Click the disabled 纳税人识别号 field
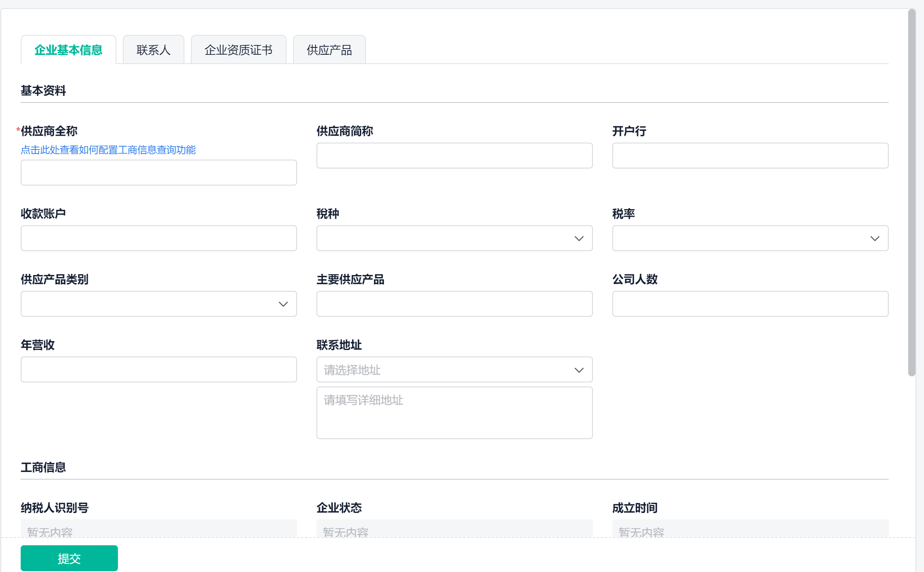This screenshot has height=572, width=924. [x=158, y=529]
